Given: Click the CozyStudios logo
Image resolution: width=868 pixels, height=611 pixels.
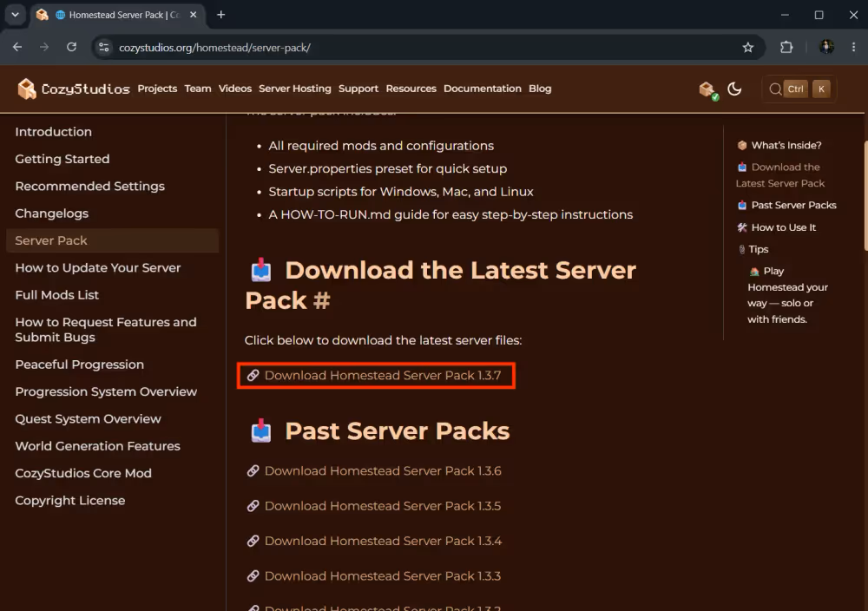Looking at the screenshot, I should coord(73,89).
